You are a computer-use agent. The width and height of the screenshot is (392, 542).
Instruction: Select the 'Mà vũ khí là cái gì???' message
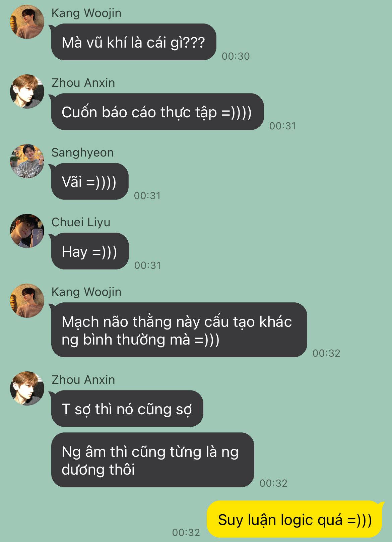click(x=133, y=42)
